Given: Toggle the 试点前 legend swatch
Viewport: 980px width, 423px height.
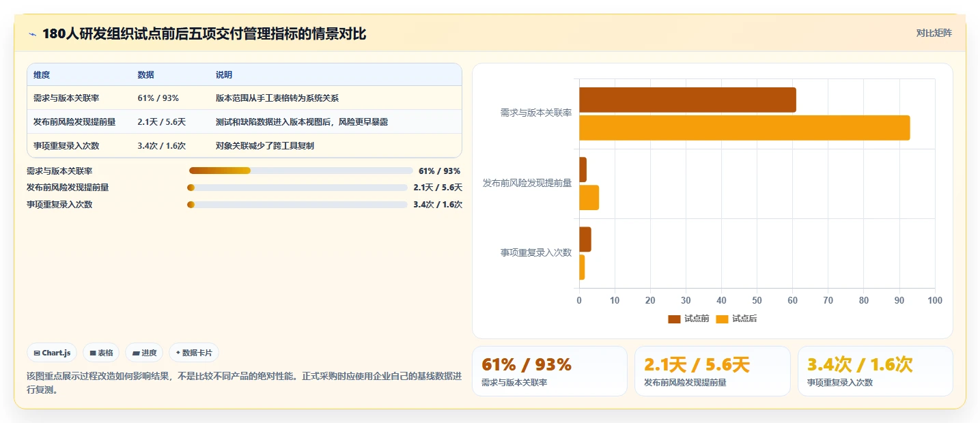Looking at the screenshot, I should pyautogui.click(x=674, y=319).
